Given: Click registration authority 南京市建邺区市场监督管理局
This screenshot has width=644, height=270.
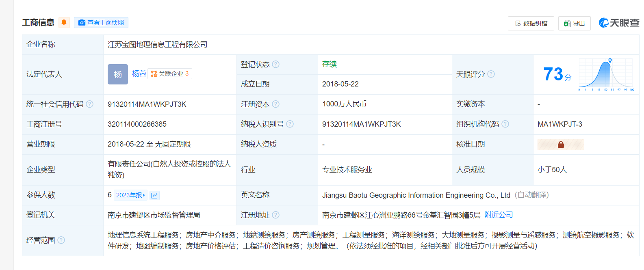Looking at the screenshot, I should click(154, 215).
